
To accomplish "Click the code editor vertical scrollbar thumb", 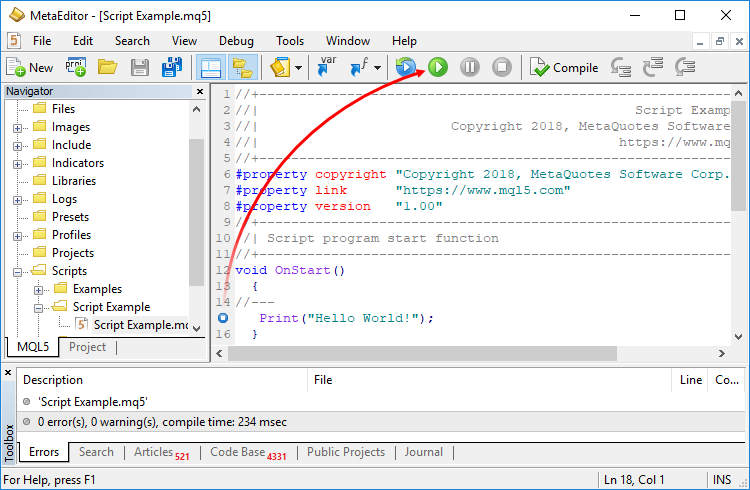I will coord(739,156).
